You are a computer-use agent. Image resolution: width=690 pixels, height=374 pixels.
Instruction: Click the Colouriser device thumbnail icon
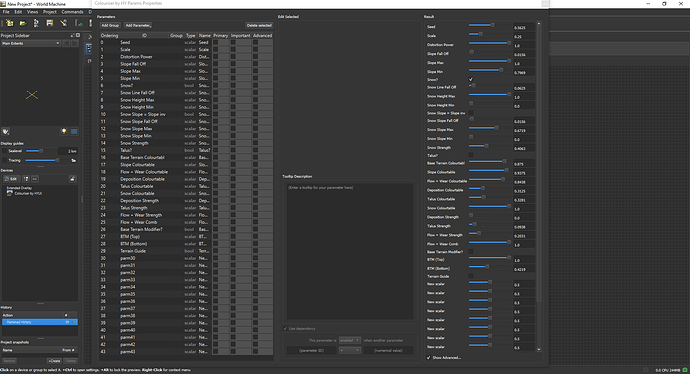point(9,193)
